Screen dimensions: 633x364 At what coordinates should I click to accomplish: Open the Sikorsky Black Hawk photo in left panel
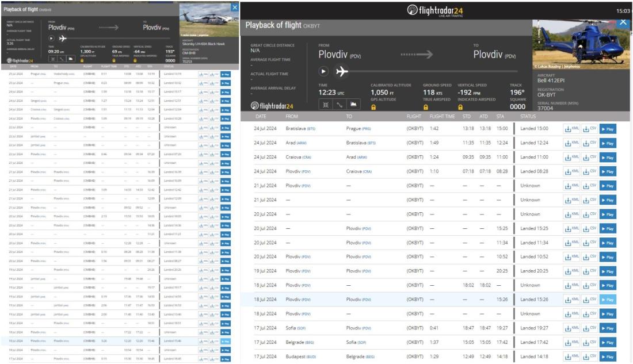click(x=209, y=20)
